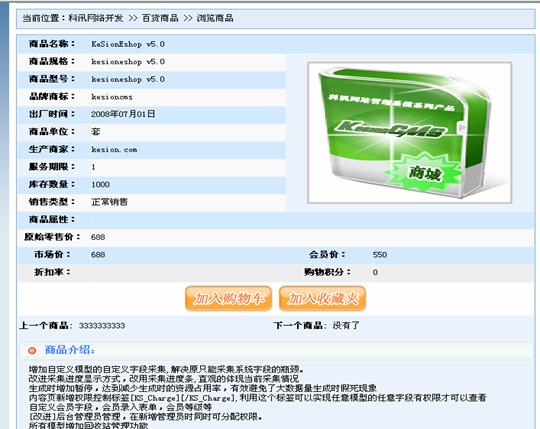
Task: Click description line starting 增加自定义模型
Action: click(x=166, y=370)
